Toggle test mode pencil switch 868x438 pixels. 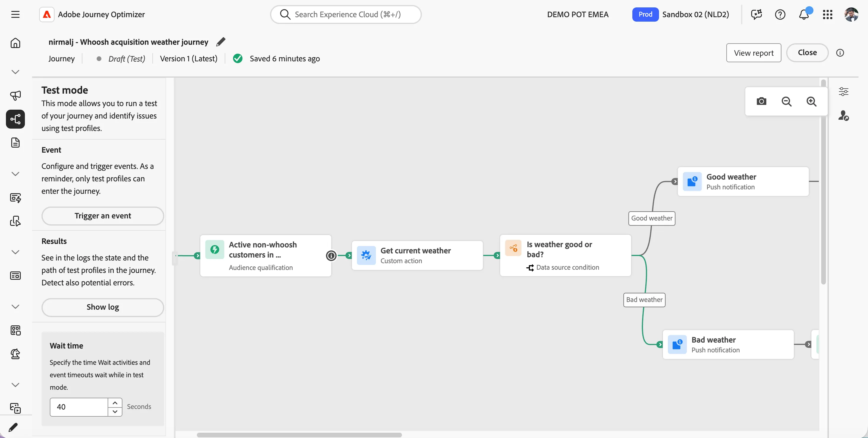point(13,427)
